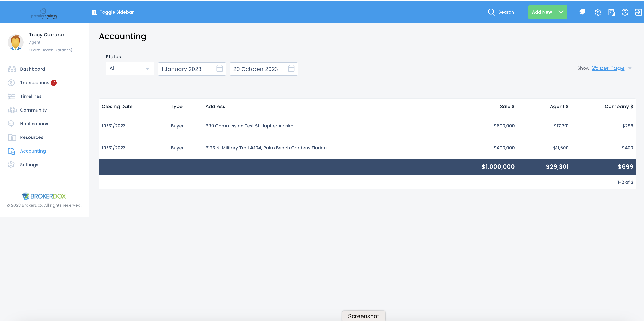Open the 9123 N. Military Trail #104 address

point(266,148)
